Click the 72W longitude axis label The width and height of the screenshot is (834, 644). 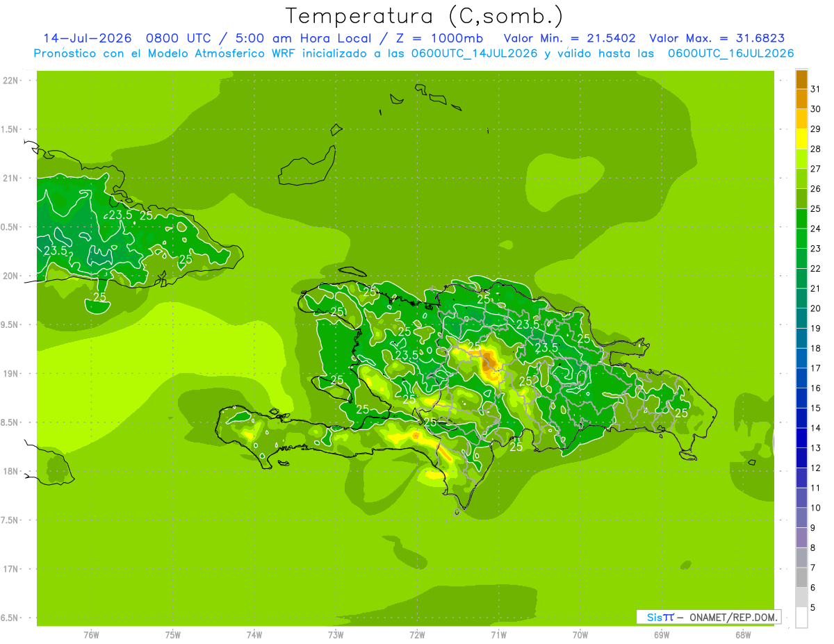click(417, 634)
